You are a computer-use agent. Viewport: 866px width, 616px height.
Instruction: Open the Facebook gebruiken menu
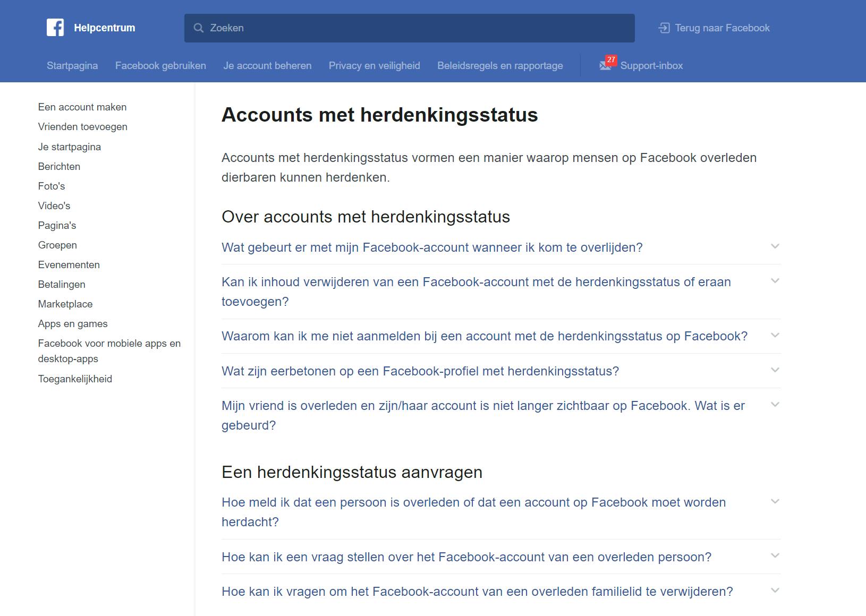(160, 66)
